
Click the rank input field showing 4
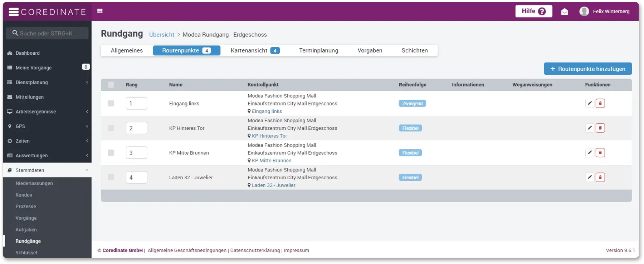136,177
